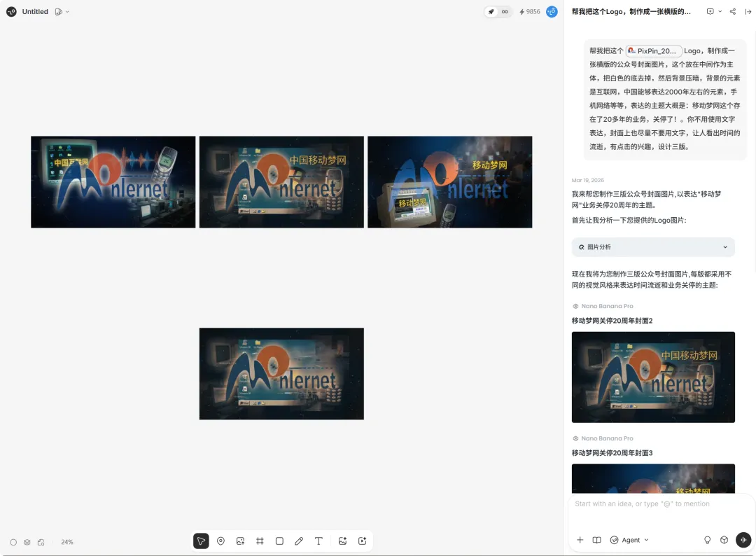Open the partially visible 封面3 chat thumbnail
This screenshot has height=556, width=756.
(653, 478)
